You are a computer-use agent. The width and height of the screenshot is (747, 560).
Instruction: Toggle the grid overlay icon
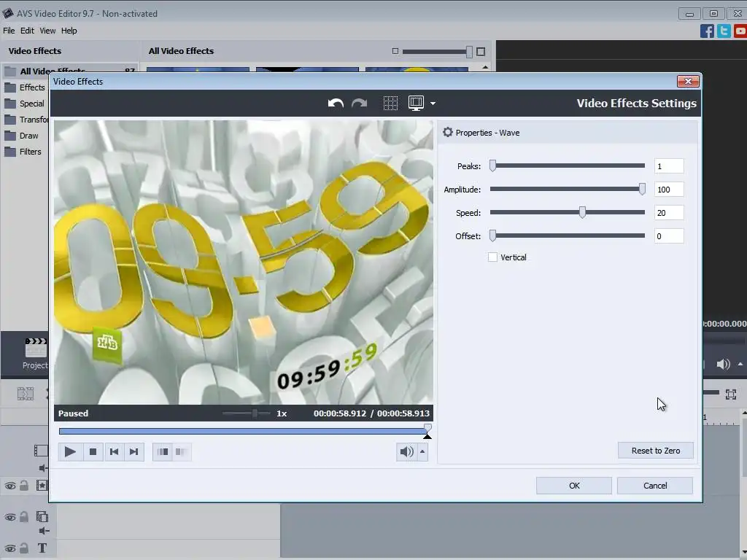point(390,103)
